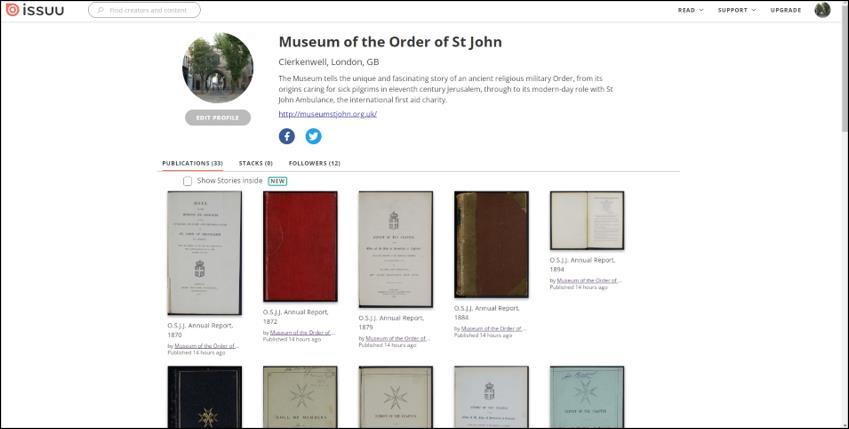Switch to the FOLLOWERS (12) tab

(x=315, y=163)
